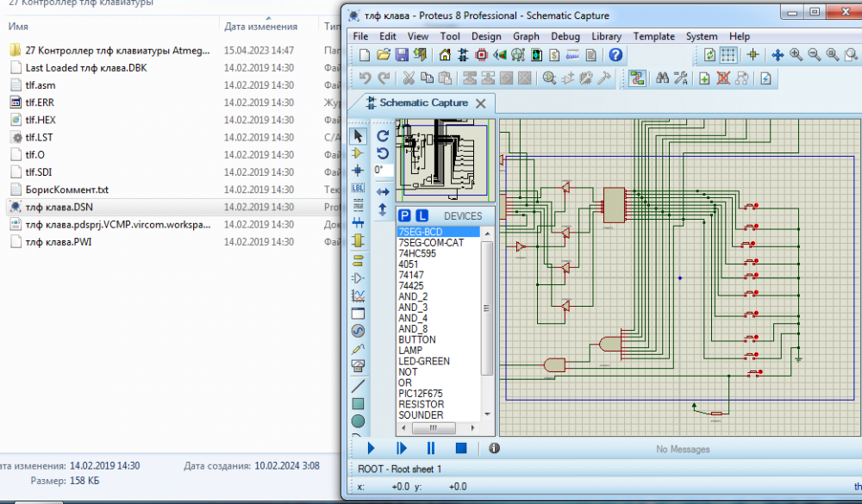Select the Junction dot mode tool
The height and width of the screenshot is (504, 862).
tap(358, 171)
